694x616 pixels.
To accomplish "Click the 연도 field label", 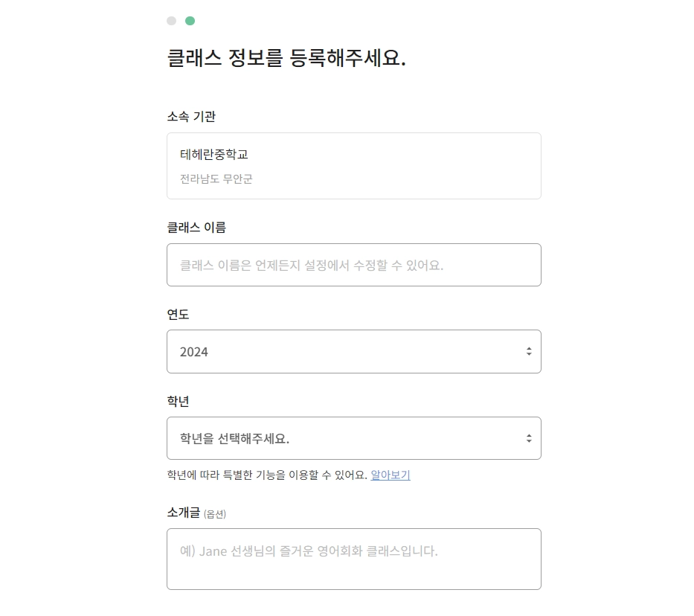I will click(179, 314).
